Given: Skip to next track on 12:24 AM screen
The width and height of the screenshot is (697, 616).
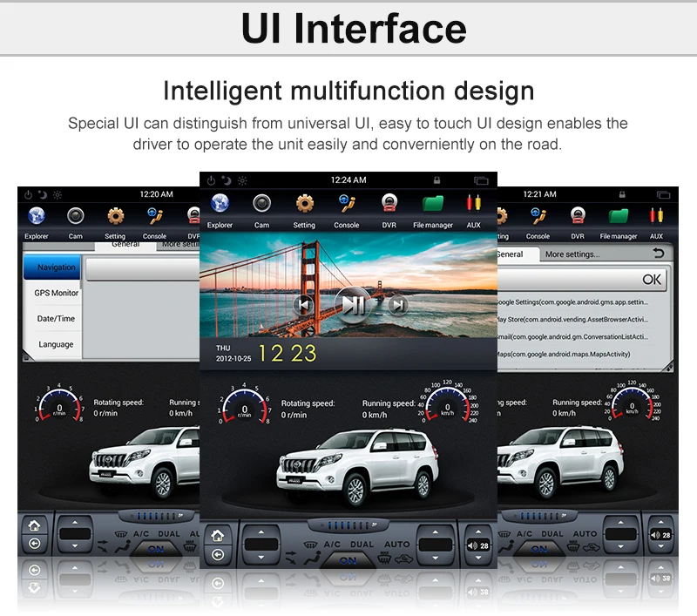Looking at the screenshot, I should click(398, 305).
